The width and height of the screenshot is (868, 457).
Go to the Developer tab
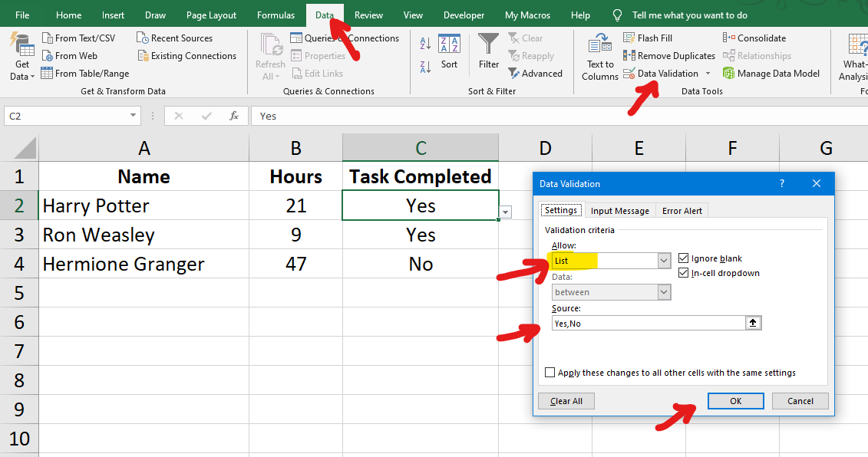click(x=464, y=15)
